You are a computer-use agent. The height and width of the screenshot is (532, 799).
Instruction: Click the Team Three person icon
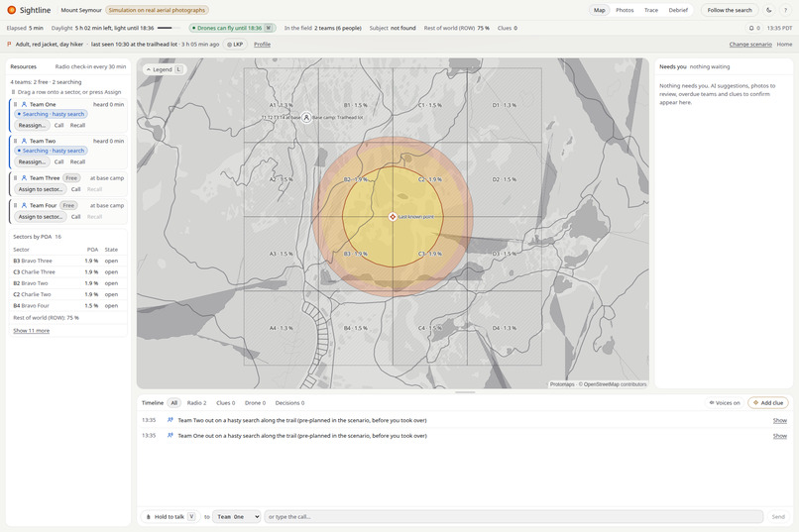point(24,178)
